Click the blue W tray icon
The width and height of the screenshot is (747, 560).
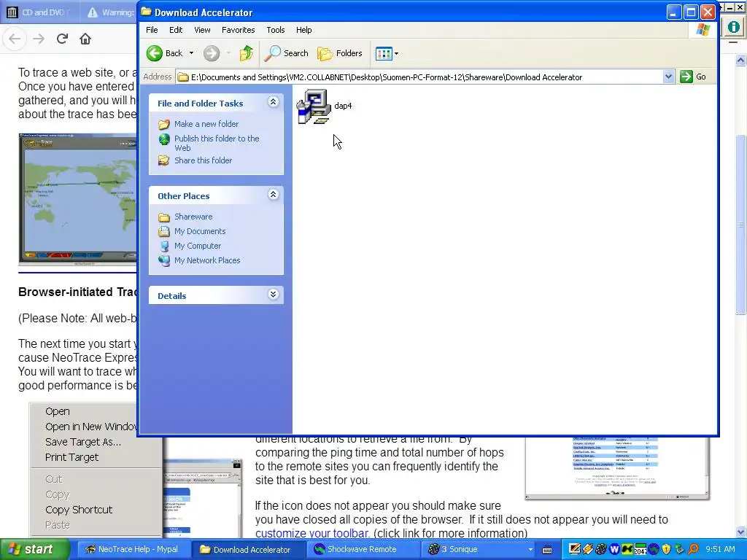click(x=614, y=550)
